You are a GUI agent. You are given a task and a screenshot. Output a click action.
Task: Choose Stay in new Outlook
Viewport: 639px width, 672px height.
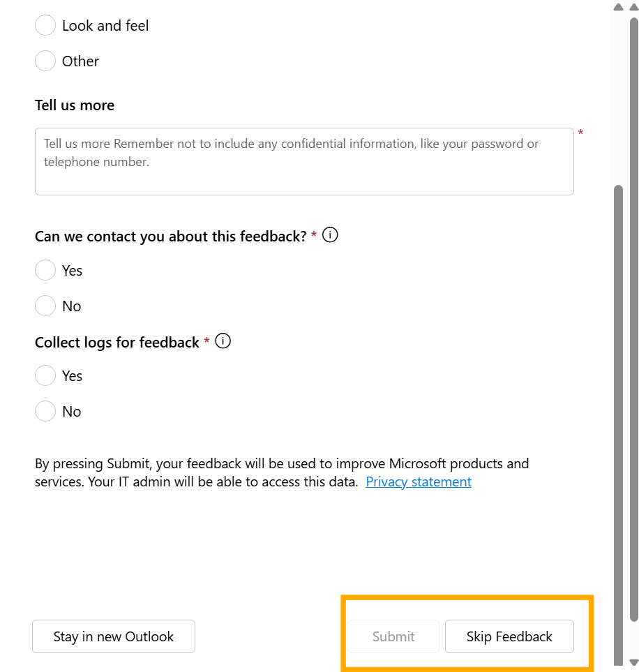click(x=113, y=636)
